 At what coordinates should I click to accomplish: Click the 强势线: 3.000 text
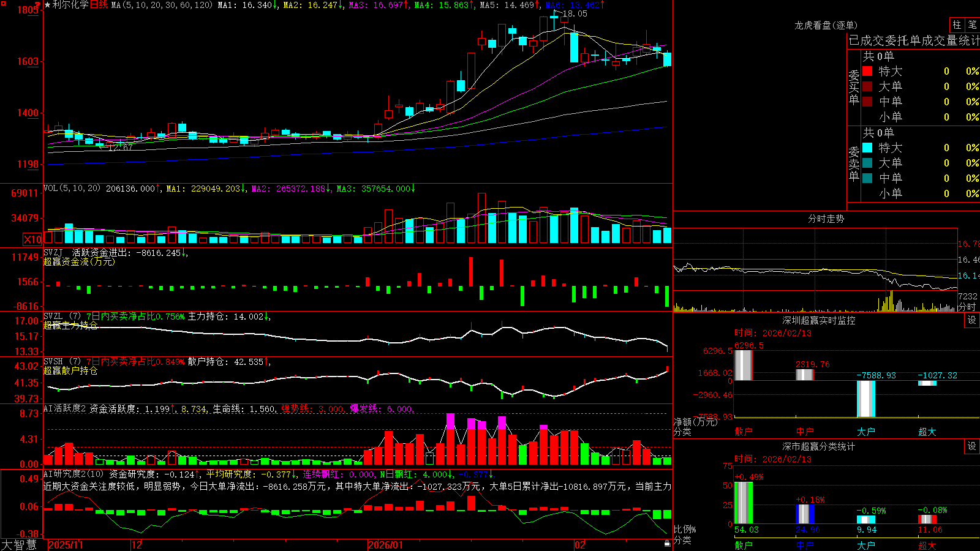click(x=312, y=408)
